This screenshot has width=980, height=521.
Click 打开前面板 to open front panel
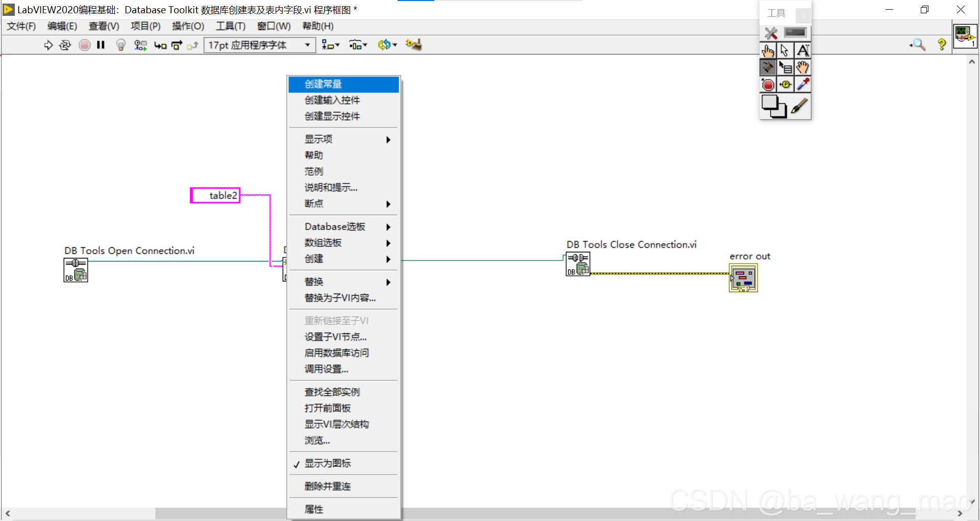tap(328, 408)
